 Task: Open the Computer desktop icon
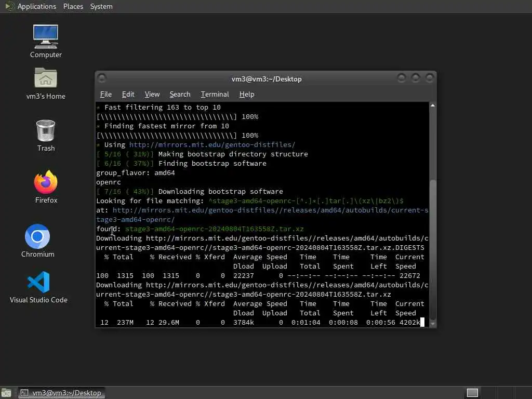46,41
